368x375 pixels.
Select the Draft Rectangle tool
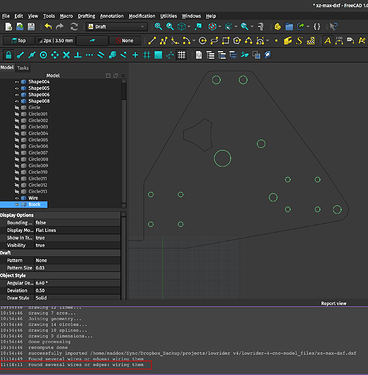click(226, 41)
